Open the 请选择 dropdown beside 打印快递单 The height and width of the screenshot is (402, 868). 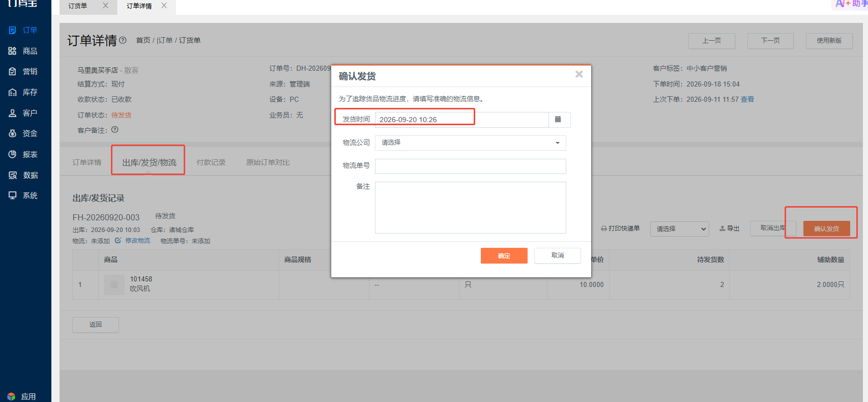680,229
